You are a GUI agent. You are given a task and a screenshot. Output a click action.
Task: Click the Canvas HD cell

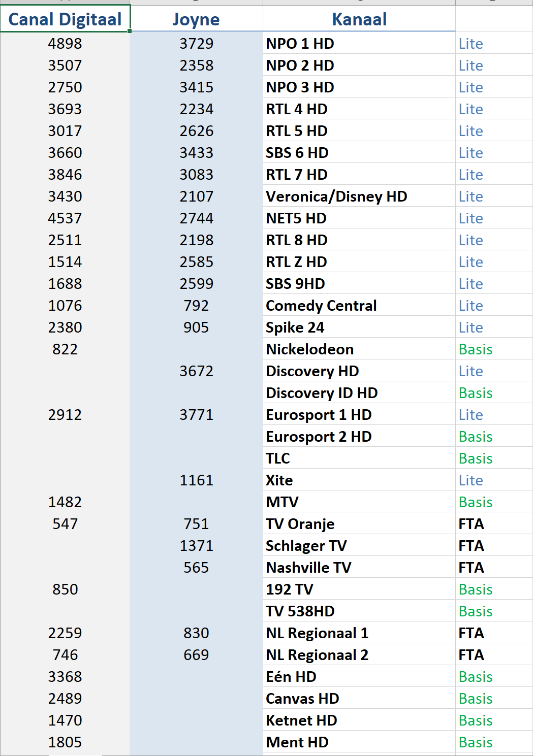point(359,698)
